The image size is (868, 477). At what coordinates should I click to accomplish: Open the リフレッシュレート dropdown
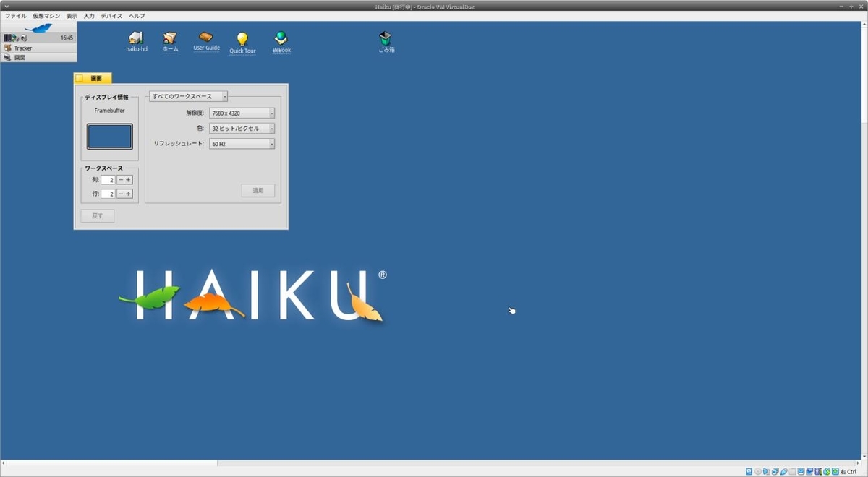pos(242,144)
